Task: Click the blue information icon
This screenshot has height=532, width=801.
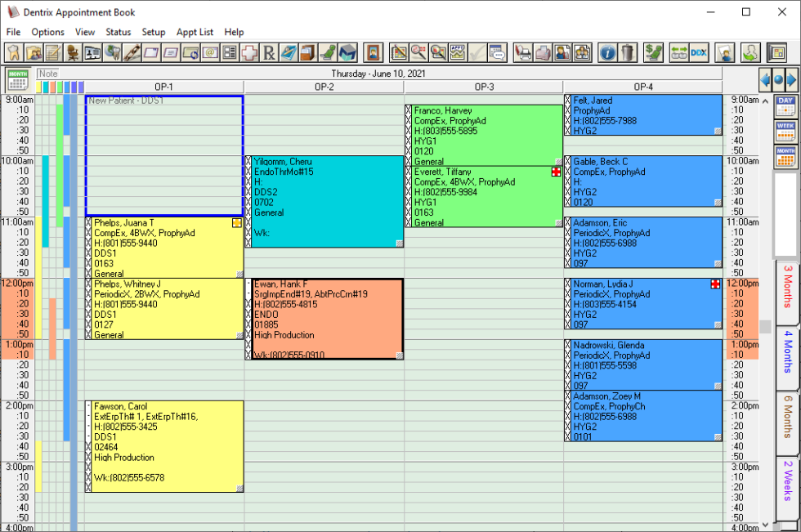Action: 607,53
